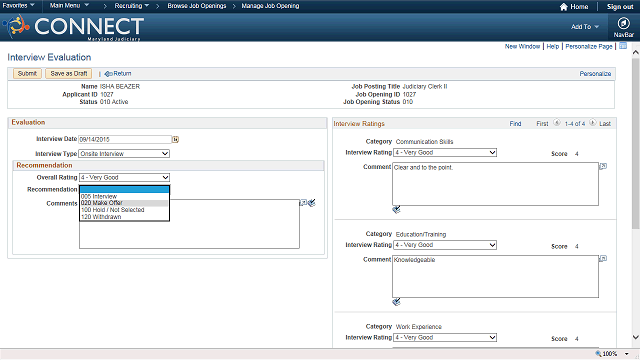The height and width of the screenshot is (360, 640).
Task: Open Communication Skills Interview Rating dropdown
Action: 445,153
